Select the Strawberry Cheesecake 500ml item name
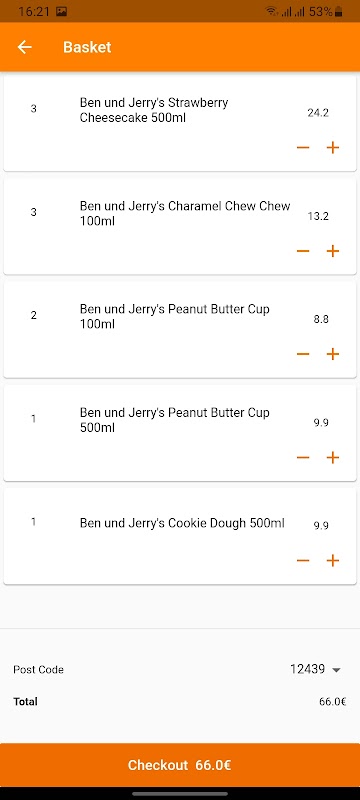This screenshot has height=800, width=360. point(154,110)
